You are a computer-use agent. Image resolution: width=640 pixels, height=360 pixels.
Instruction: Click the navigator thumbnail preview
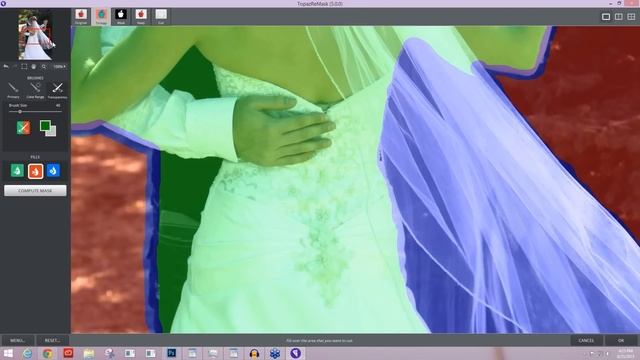click(36, 35)
